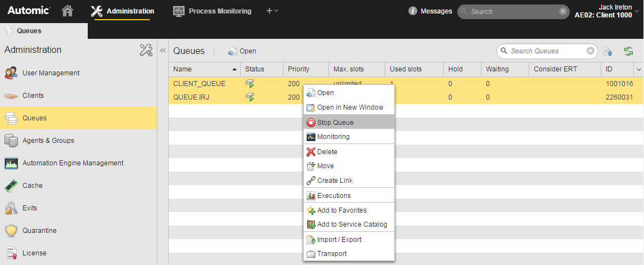The height and width of the screenshot is (265, 644).
Task: Select Import / Export from context menu
Action: click(339, 239)
